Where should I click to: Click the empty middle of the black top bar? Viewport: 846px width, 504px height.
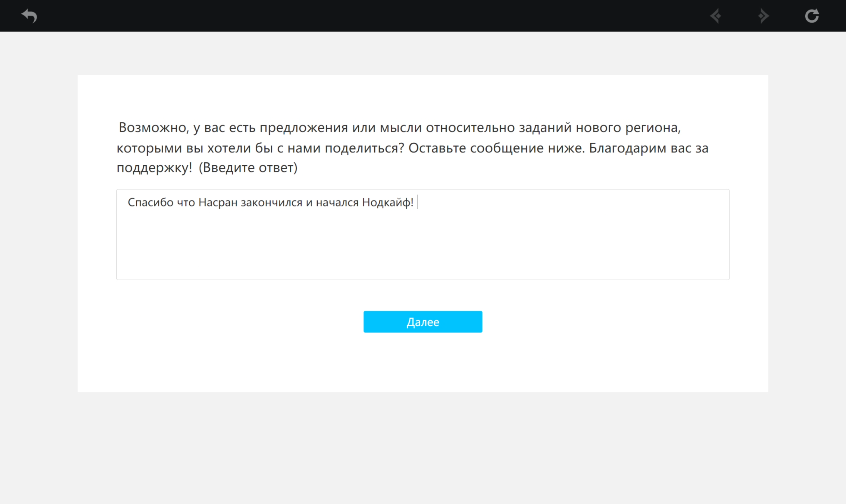coord(374,16)
